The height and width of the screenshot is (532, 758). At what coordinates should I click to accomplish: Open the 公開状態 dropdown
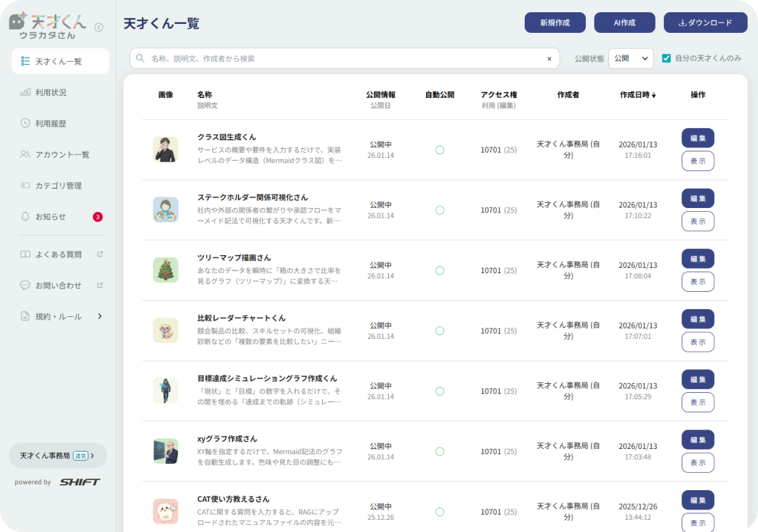point(631,59)
